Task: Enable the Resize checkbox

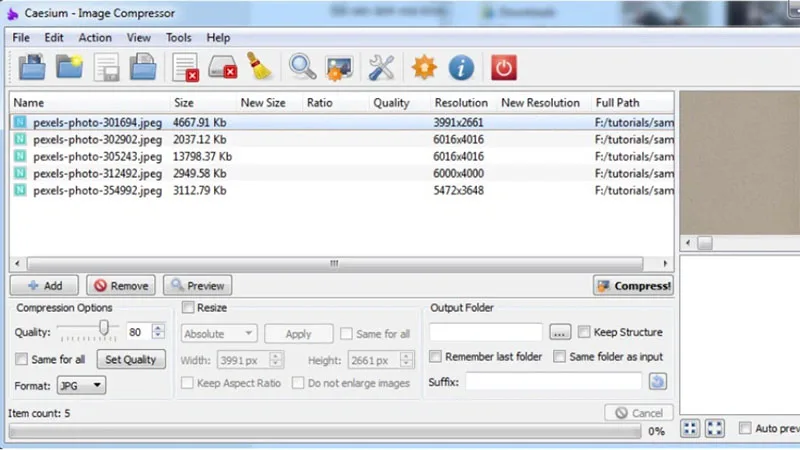Action: [188, 307]
